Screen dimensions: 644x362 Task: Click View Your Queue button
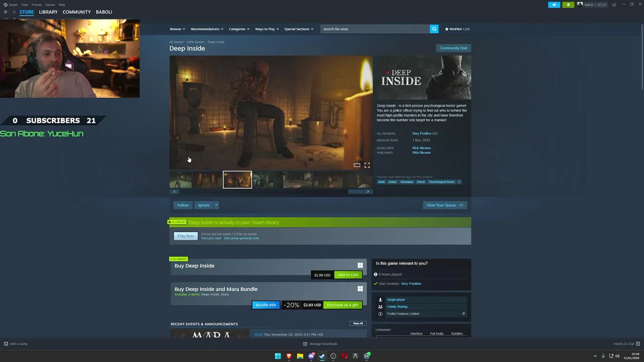[445, 205]
